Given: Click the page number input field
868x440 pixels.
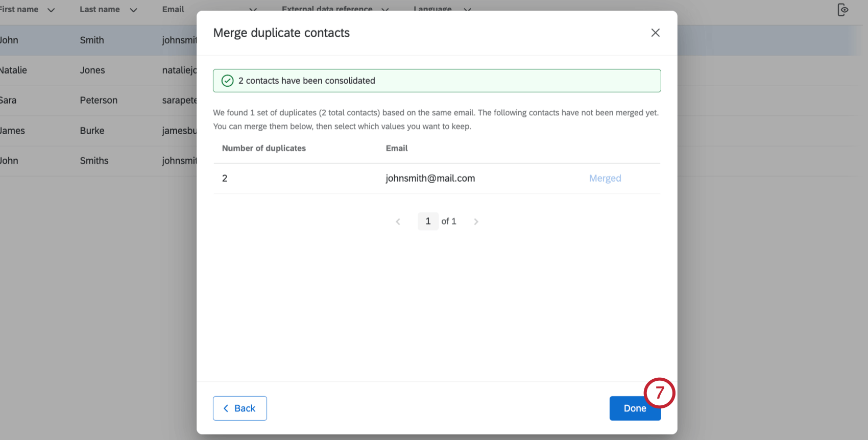Looking at the screenshot, I should click(x=428, y=222).
